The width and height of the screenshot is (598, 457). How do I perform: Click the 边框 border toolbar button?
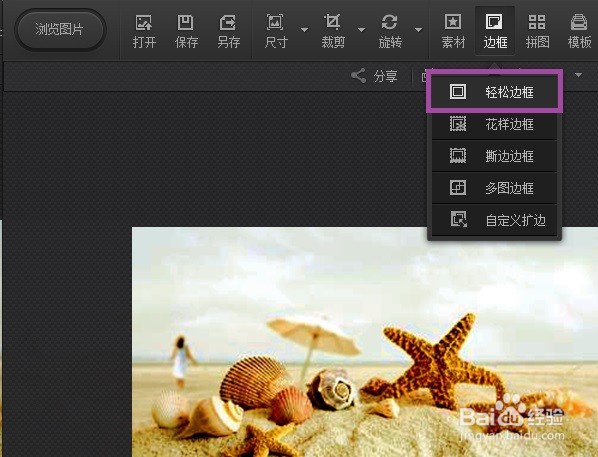[x=495, y=31]
